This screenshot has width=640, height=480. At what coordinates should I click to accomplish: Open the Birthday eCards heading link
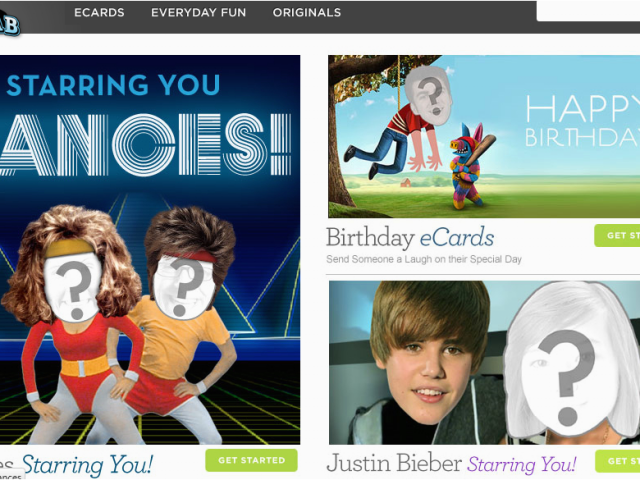(410, 238)
